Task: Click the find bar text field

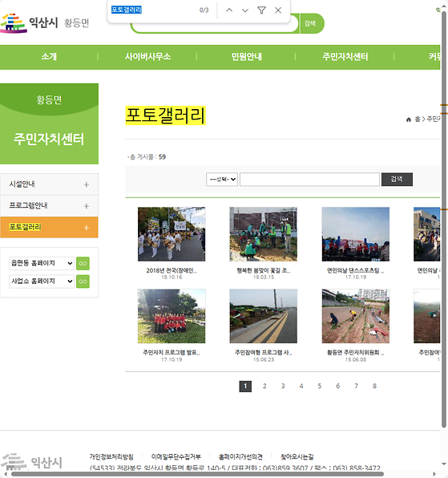Action: click(x=152, y=10)
